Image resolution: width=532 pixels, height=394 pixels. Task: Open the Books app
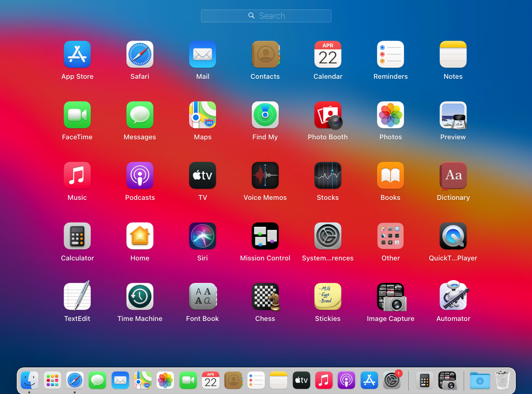(391, 175)
